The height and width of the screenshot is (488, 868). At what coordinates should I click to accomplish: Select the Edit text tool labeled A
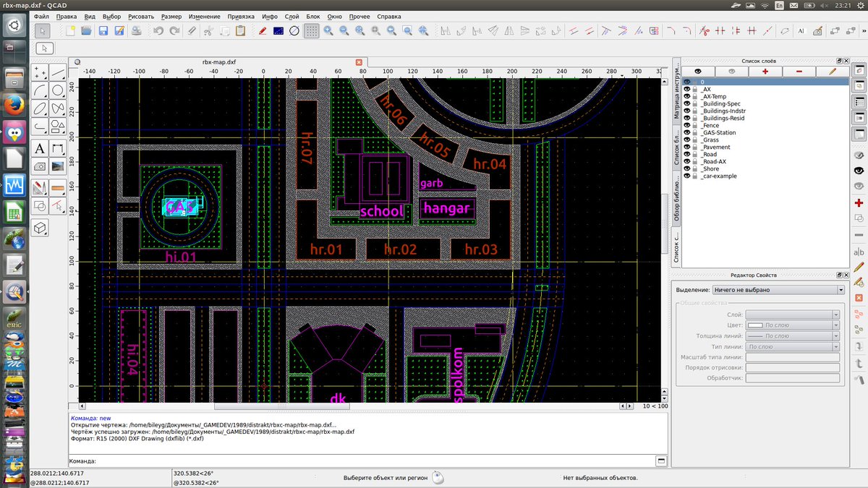pyautogui.click(x=801, y=30)
